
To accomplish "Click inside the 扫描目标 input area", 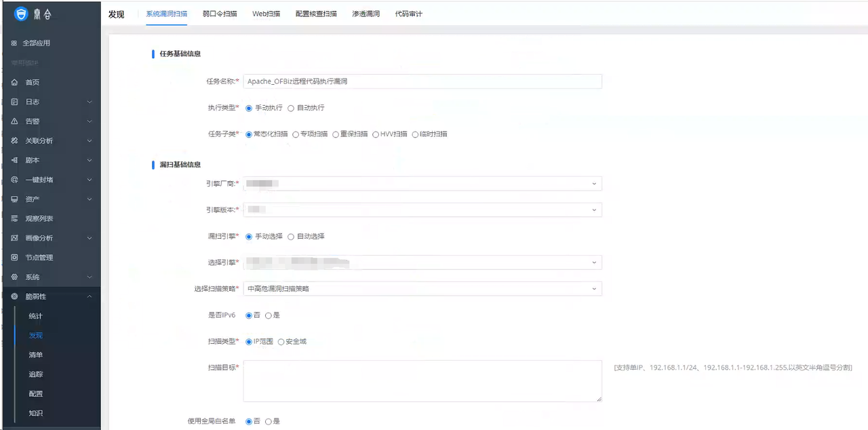I will click(421, 381).
